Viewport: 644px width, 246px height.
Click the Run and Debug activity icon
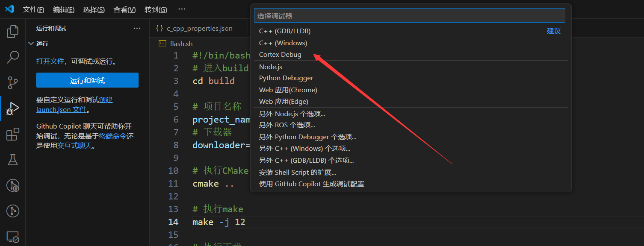(13, 109)
